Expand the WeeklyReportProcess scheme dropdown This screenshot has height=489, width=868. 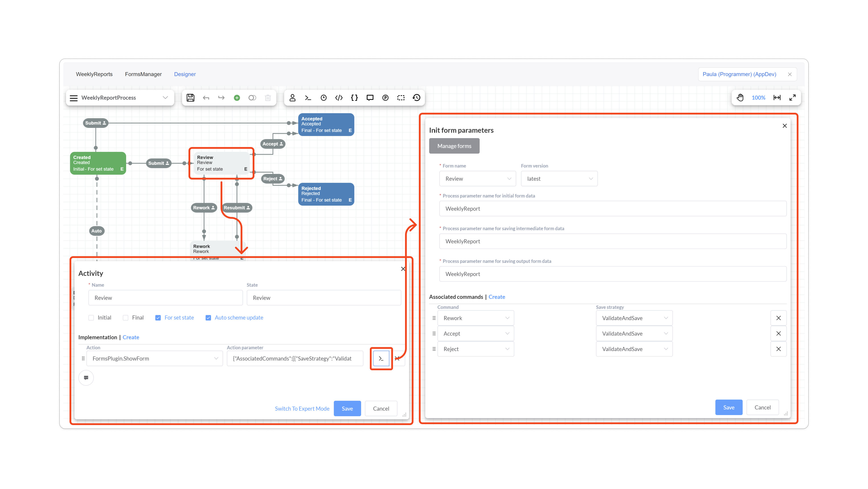pos(166,98)
